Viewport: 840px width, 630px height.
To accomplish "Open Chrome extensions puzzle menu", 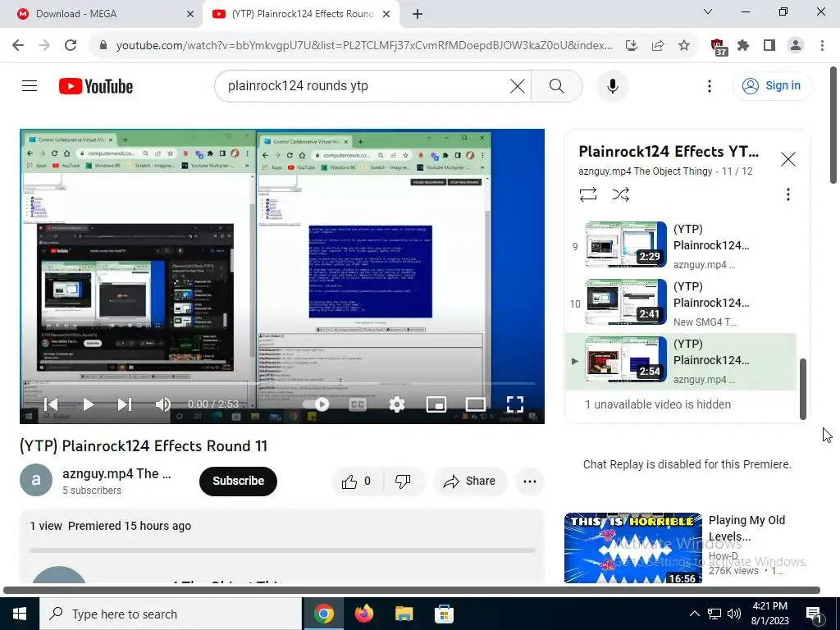I will tap(743, 46).
